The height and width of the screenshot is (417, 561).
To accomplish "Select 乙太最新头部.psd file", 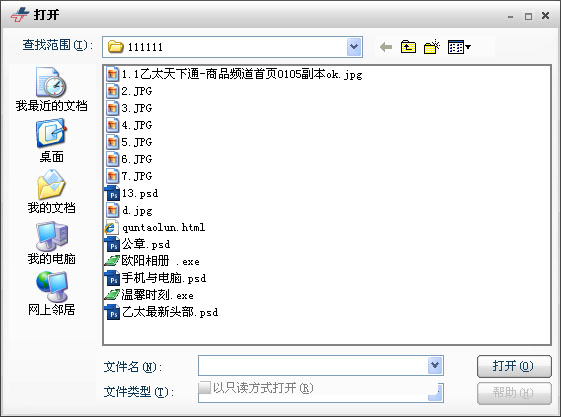I will 161,312.
